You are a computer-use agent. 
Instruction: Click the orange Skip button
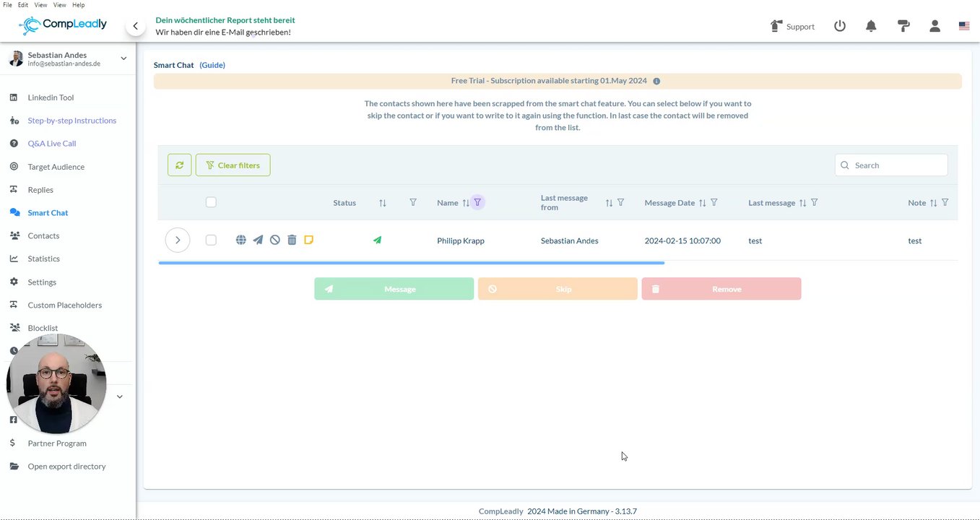[558, 289]
